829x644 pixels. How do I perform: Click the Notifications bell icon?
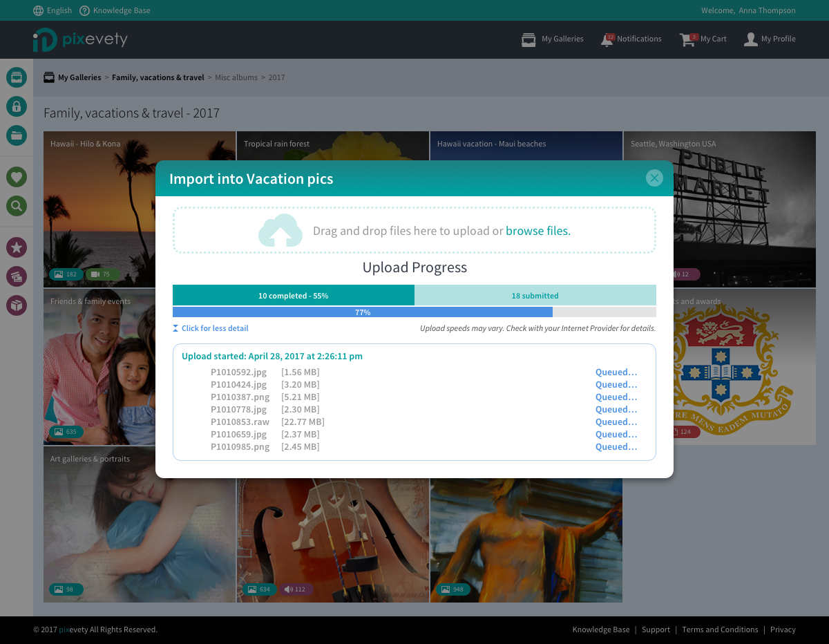click(x=607, y=39)
